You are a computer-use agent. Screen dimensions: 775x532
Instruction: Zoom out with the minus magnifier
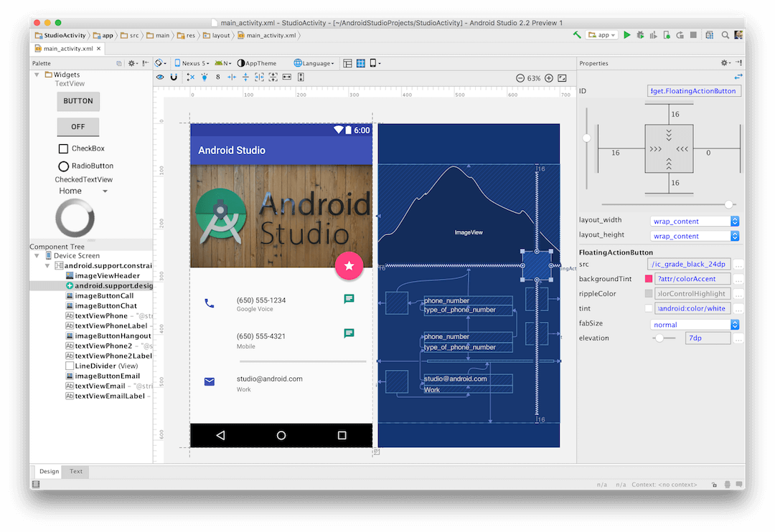click(x=520, y=78)
